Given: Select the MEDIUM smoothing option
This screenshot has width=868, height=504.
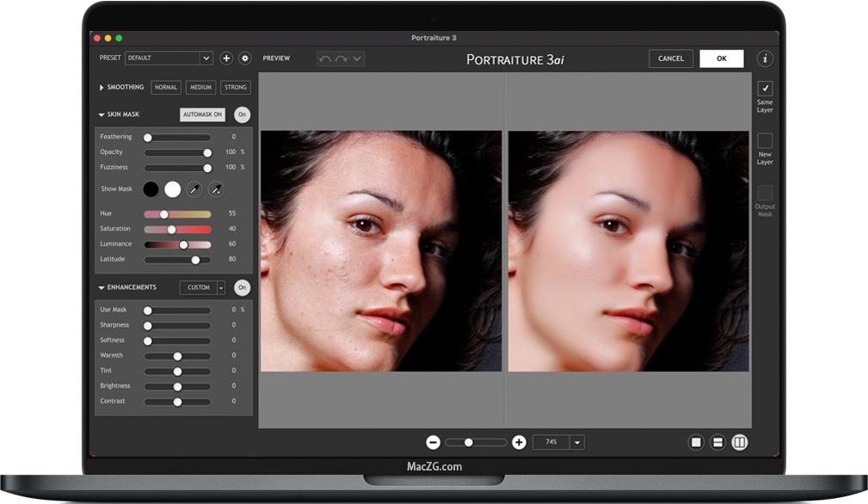Looking at the screenshot, I should 200,88.
